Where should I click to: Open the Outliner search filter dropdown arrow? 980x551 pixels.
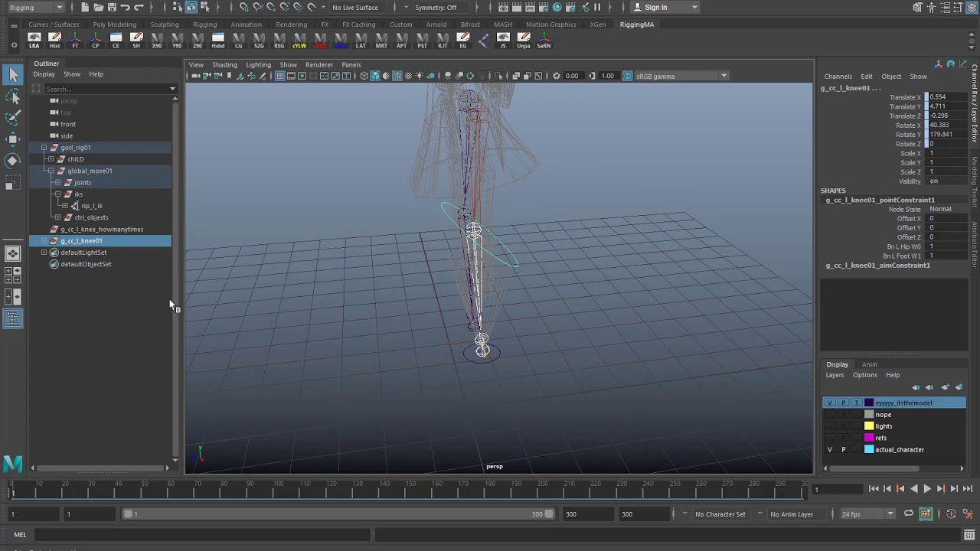point(172,89)
